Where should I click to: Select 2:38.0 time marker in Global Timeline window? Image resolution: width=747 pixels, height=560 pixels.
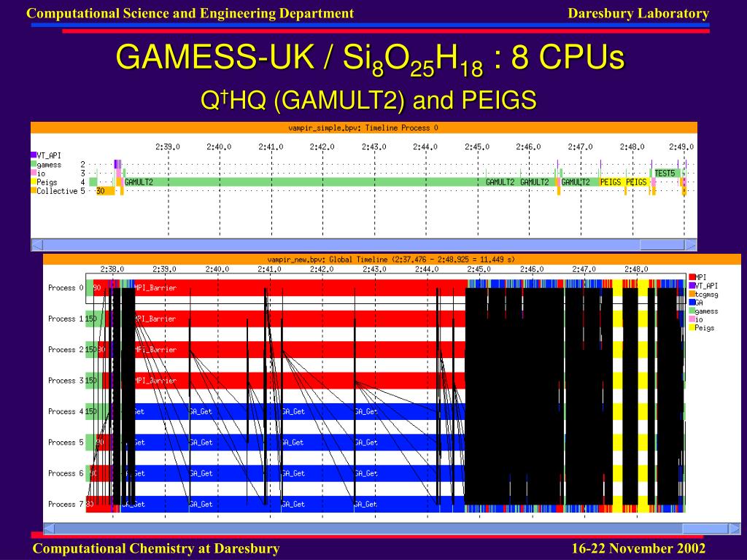(x=112, y=269)
